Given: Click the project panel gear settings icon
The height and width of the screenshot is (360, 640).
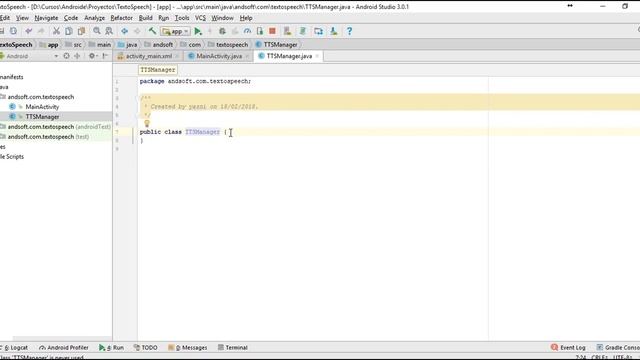Looking at the screenshot, I should click(x=93, y=56).
